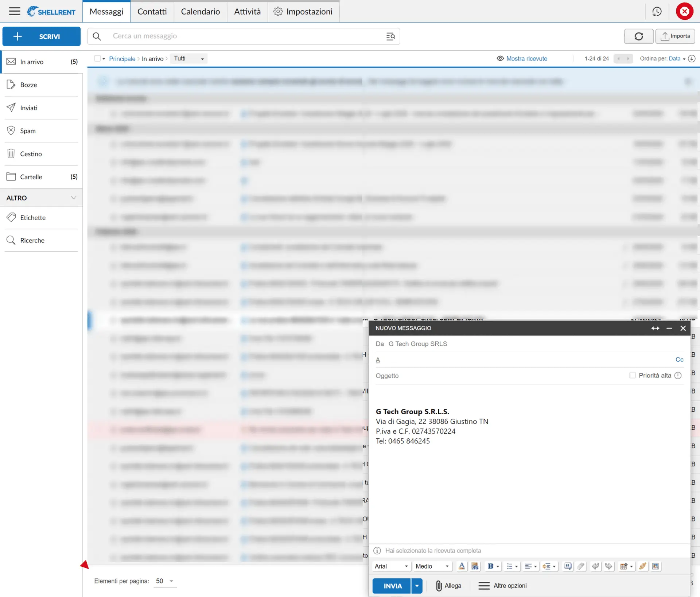The width and height of the screenshot is (700, 597).
Task: Insert image in message
Action: 655,566
